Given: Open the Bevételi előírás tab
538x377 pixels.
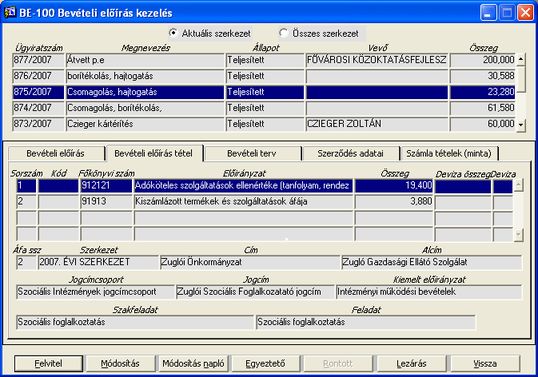Looking at the screenshot, I should (56, 153).
